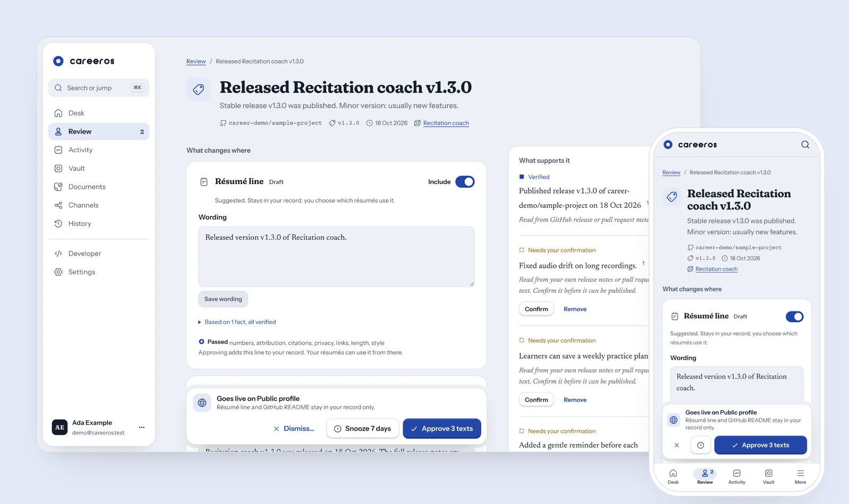Confirm the weekly practice plan claim

pyautogui.click(x=536, y=399)
